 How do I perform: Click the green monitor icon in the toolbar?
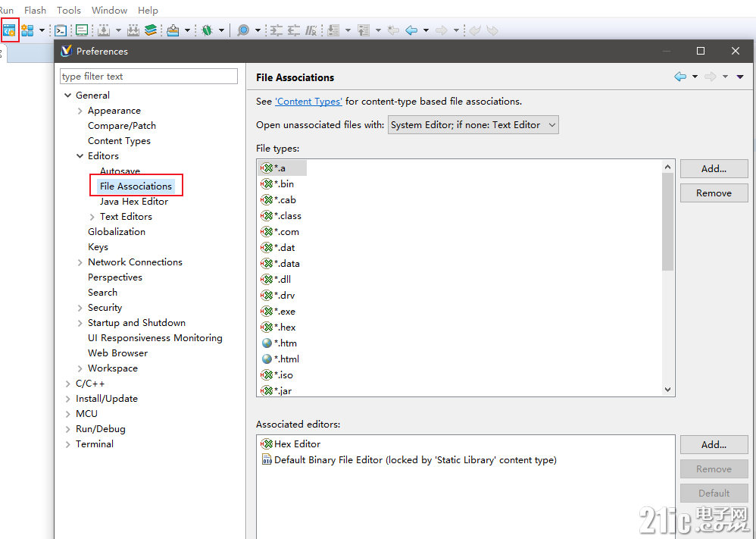point(82,30)
